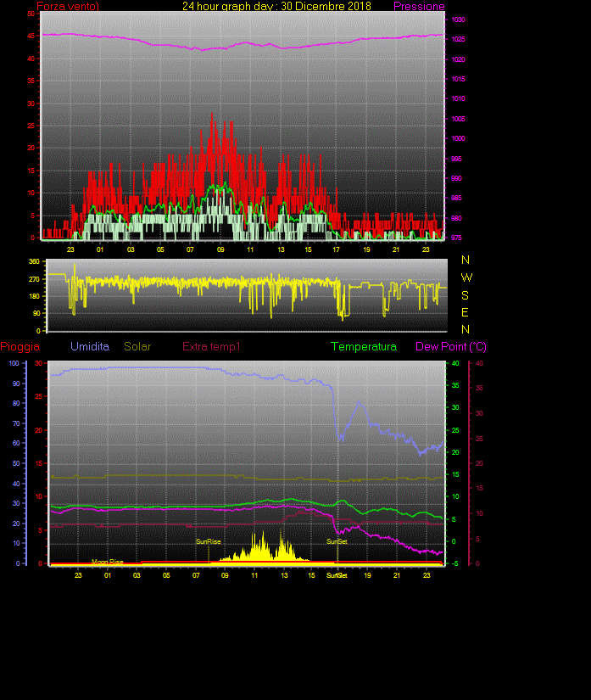Click the 50 tick on the wind speed axis
The image size is (591, 700).
point(31,14)
